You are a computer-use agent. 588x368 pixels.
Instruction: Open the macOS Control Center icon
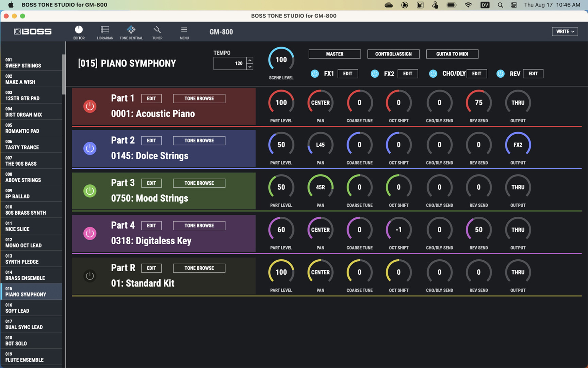tap(514, 5)
